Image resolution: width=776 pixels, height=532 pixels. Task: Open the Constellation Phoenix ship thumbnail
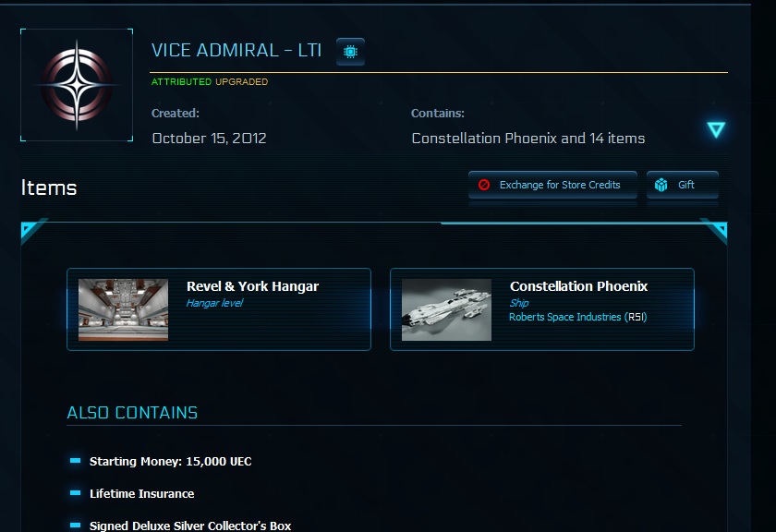pos(446,309)
